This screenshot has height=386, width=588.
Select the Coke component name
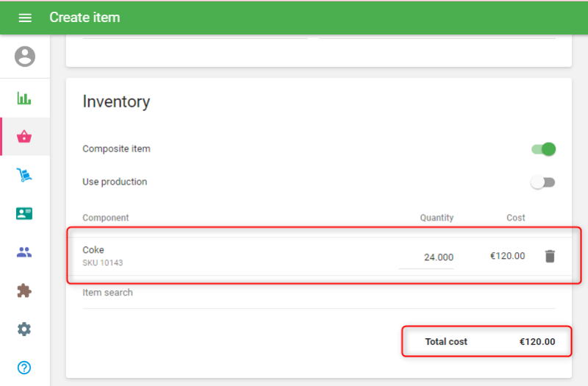[x=93, y=250]
